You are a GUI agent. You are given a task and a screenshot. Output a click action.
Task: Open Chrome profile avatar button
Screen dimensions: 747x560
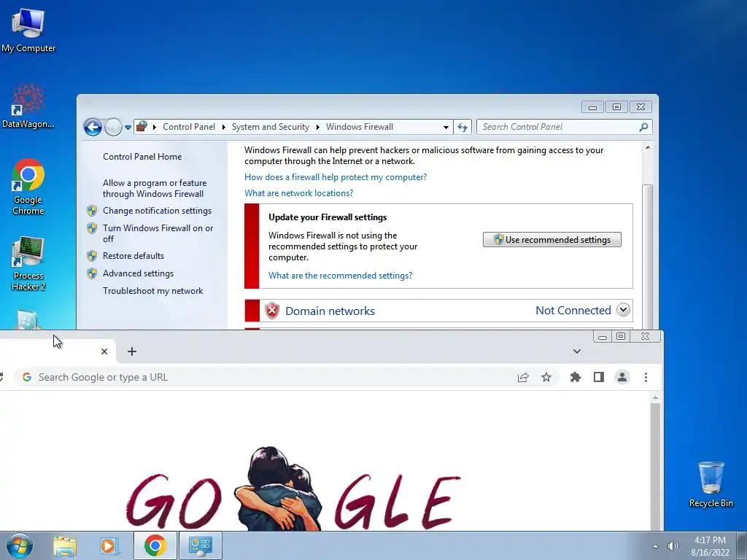(622, 377)
